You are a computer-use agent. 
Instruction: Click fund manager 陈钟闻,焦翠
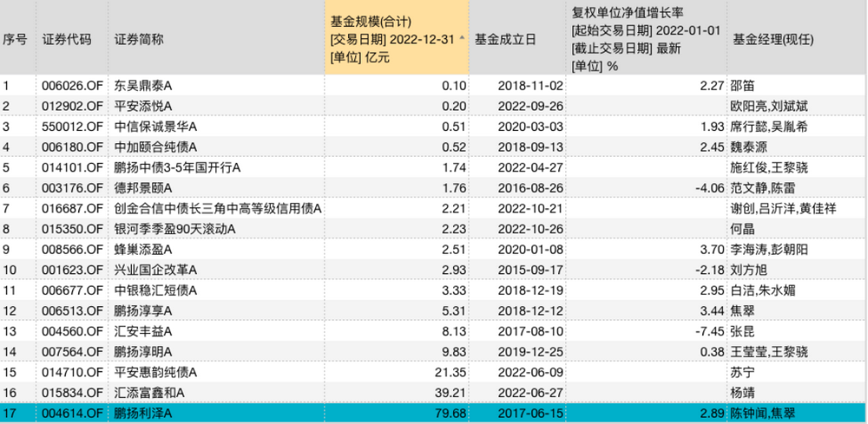click(x=763, y=413)
